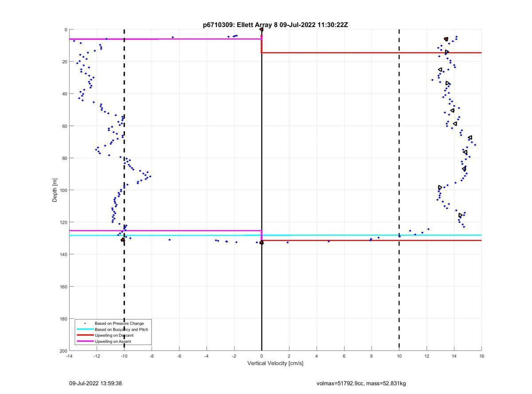The width and height of the screenshot is (532, 394).
Task: Click the magenta line sample in the legend
Action: [85, 341]
